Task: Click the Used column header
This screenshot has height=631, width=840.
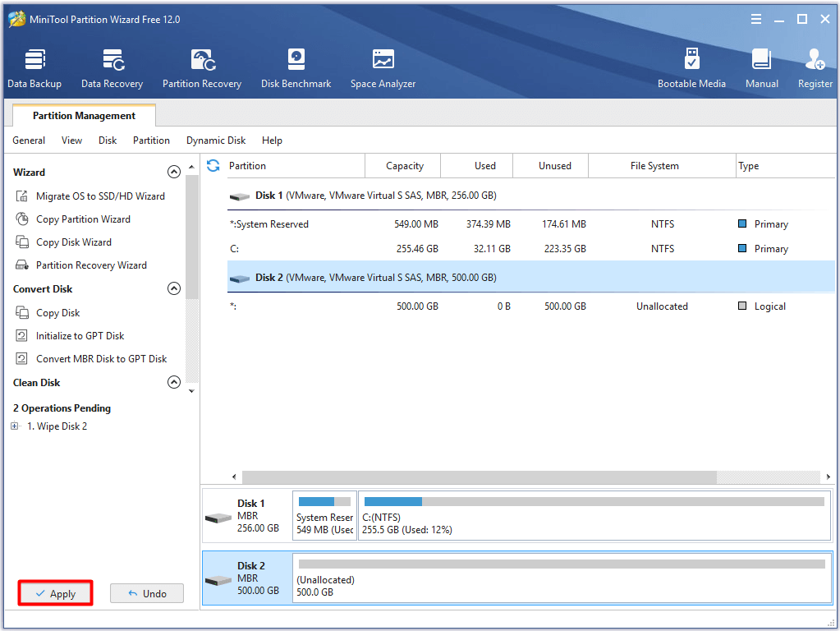Action: (x=477, y=166)
